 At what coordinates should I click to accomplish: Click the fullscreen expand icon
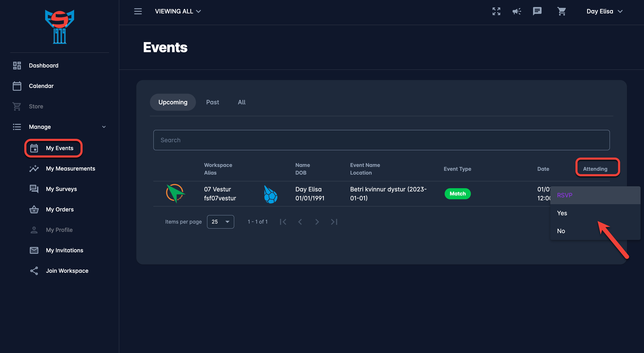point(496,11)
